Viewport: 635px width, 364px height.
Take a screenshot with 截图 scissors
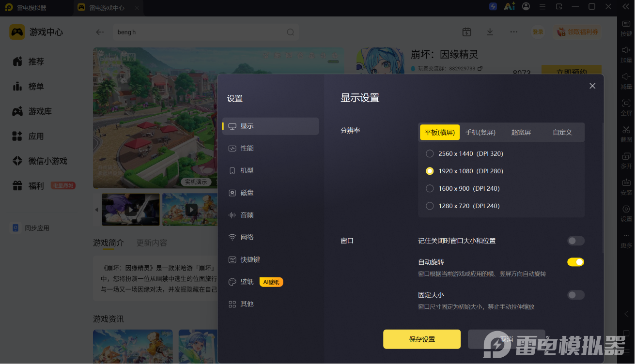coord(626,133)
